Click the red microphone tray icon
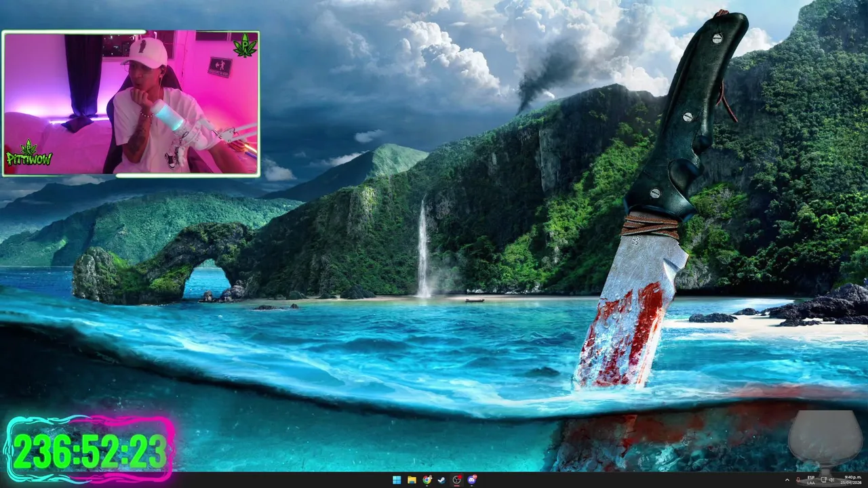 (797, 480)
